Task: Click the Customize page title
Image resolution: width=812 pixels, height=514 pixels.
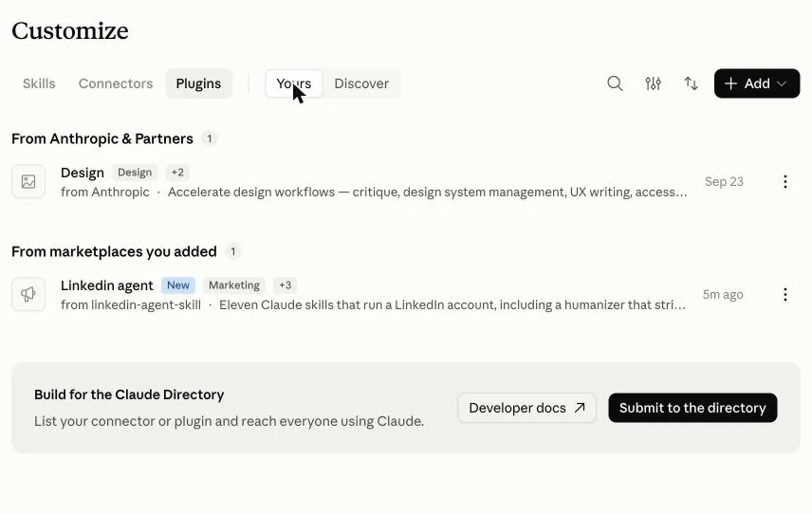Action: (70, 30)
